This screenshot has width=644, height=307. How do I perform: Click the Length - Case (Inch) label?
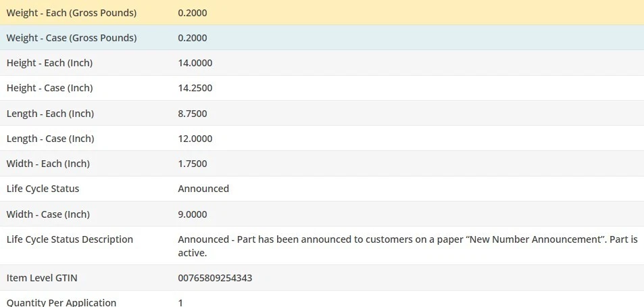[x=50, y=139]
